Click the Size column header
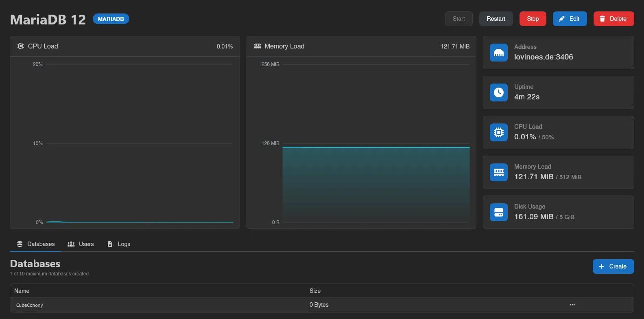644x319 pixels. coord(315,291)
